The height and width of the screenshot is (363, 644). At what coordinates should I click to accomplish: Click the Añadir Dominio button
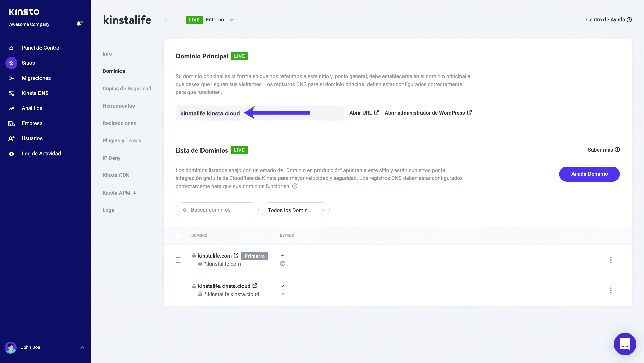589,174
